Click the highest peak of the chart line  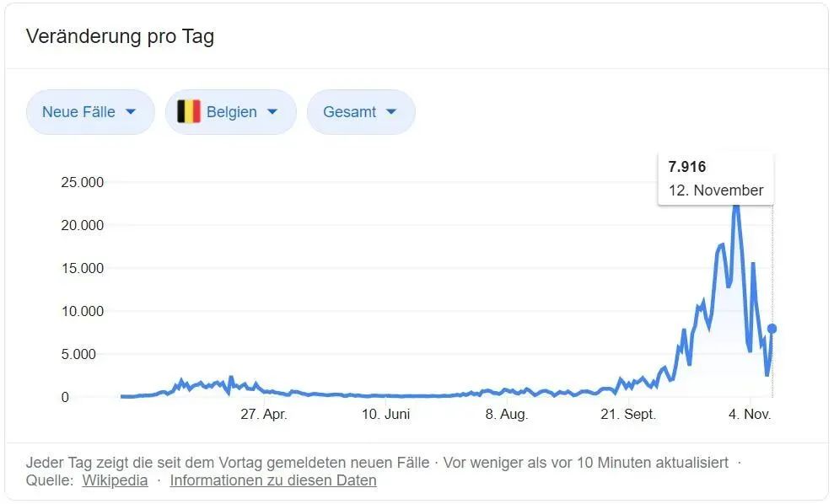pyautogui.click(x=736, y=207)
